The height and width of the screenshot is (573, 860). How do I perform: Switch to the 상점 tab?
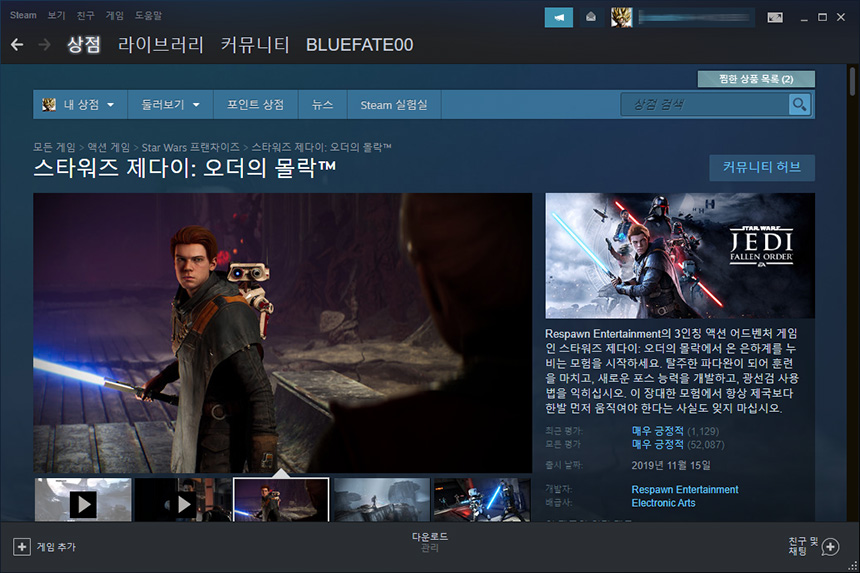[83, 44]
